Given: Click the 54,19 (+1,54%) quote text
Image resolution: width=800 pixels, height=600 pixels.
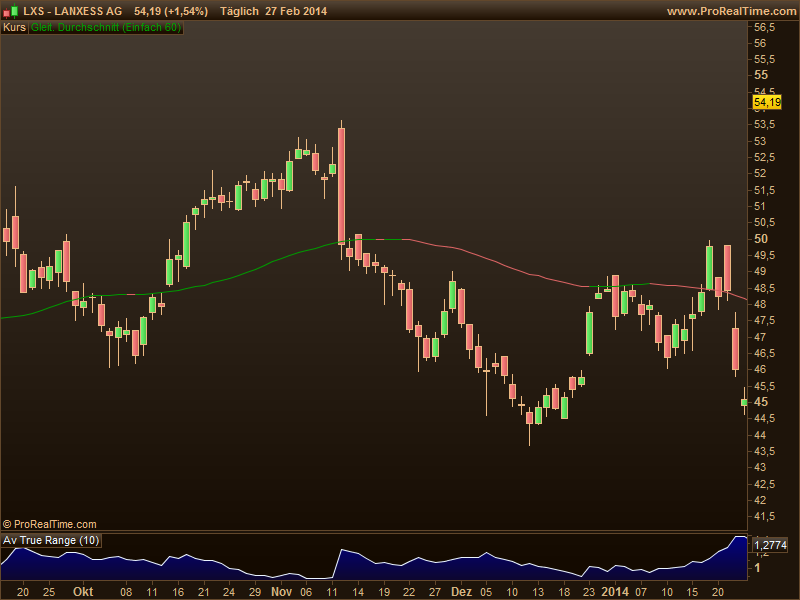Looking at the screenshot, I should click(171, 11).
